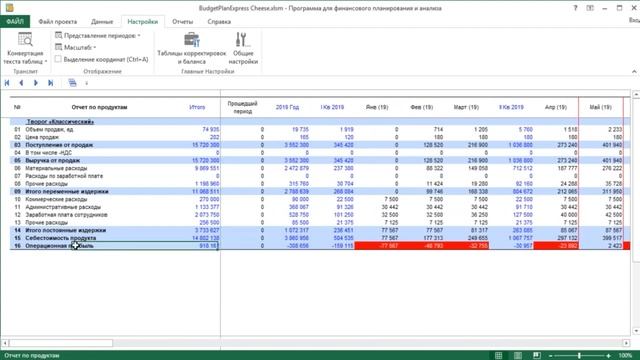Switch to the Файл проекта tab
Screen dimensions: 640x360
(x=58, y=22)
